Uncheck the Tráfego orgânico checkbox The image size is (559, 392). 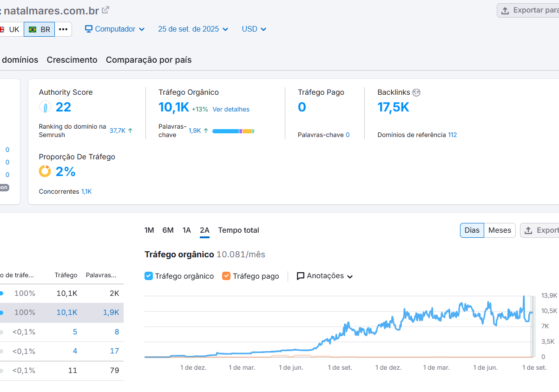(x=149, y=276)
